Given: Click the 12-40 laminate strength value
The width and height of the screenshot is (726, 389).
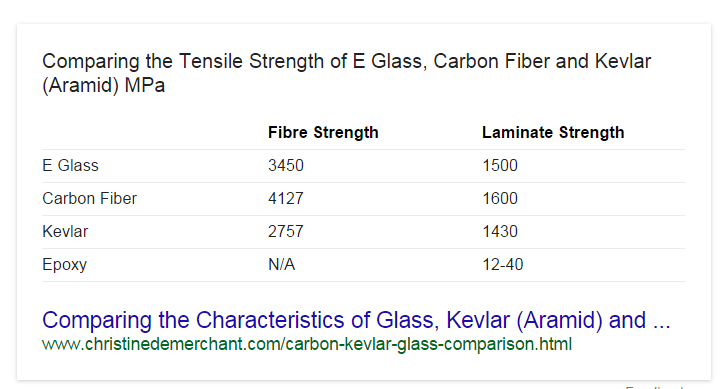Looking at the screenshot, I should (503, 264).
